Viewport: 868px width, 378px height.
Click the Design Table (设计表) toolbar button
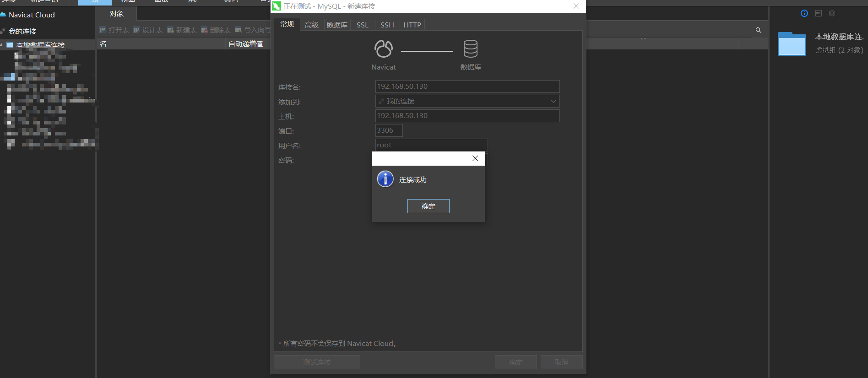tap(148, 30)
